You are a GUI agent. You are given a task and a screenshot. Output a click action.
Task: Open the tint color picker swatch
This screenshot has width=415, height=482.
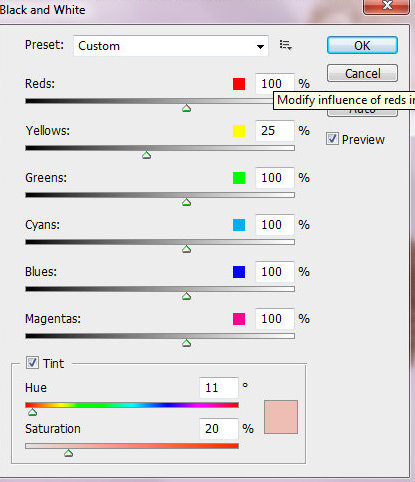click(x=281, y=417)
